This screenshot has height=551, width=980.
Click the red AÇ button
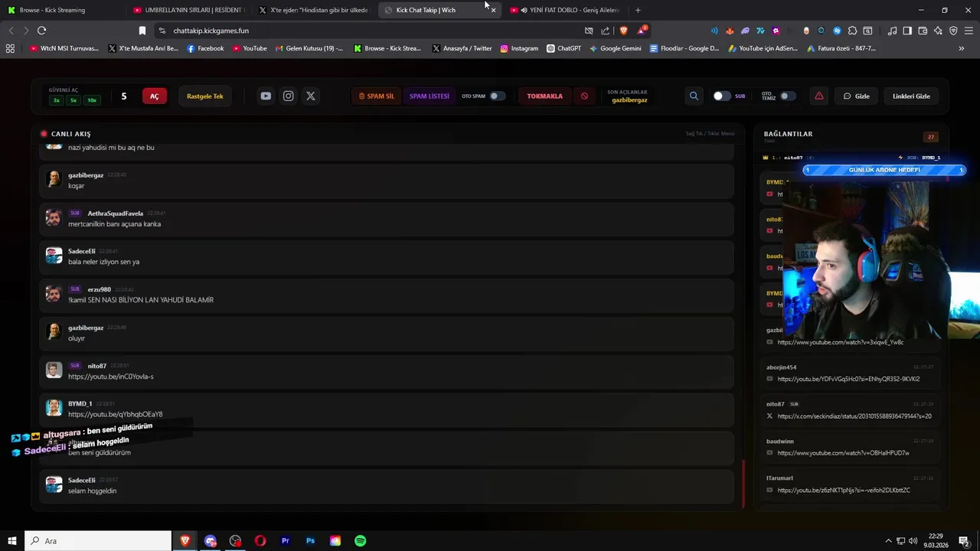[154, 96]
